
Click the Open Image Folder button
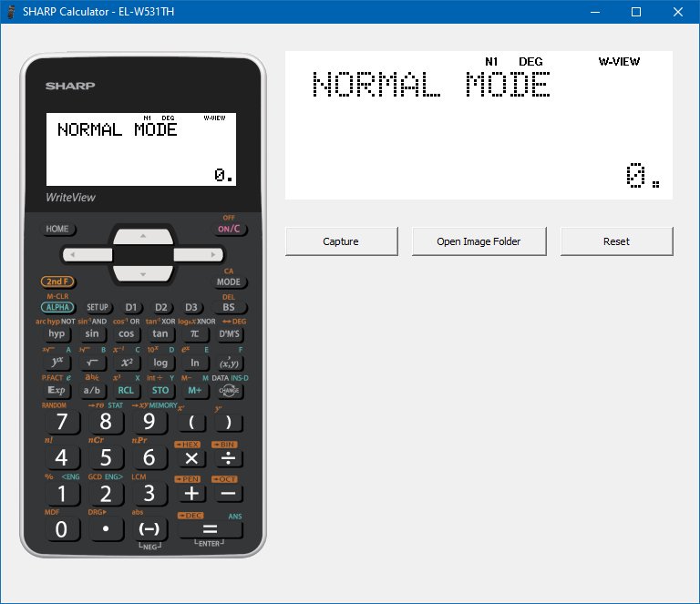pyautogui.click(x=479, y=241)
